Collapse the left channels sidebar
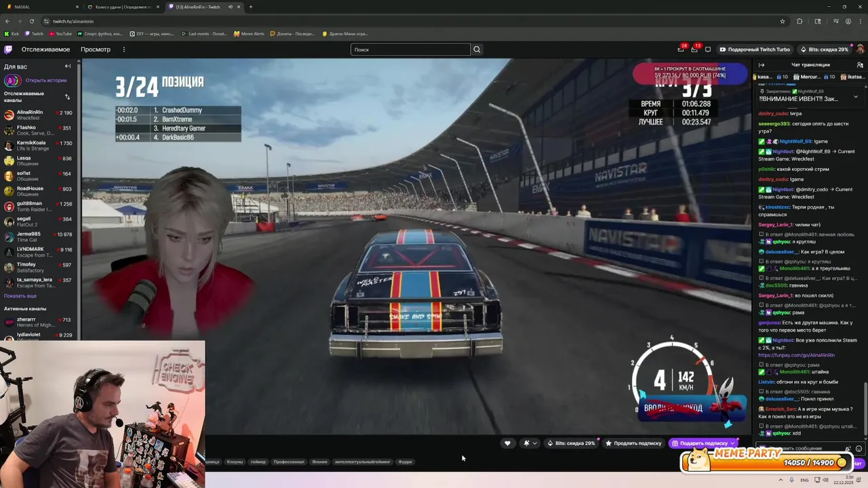868x488 pixels. point(68,66)
